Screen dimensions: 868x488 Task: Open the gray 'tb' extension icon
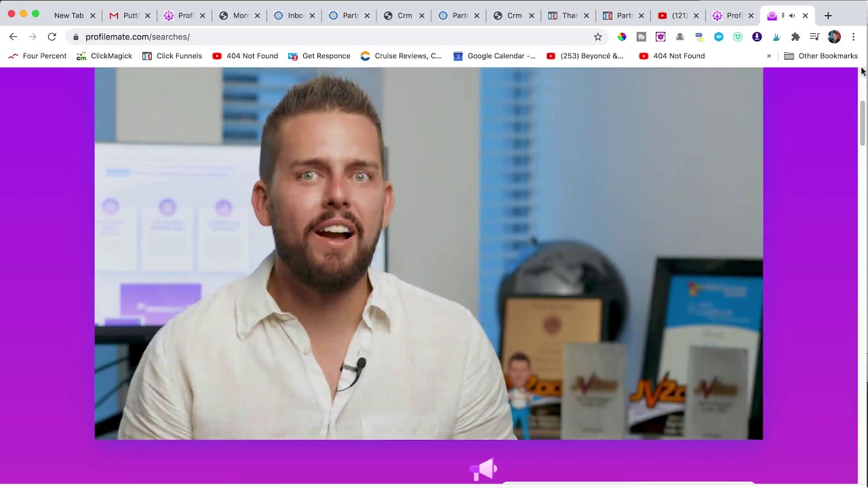(641, 37)
